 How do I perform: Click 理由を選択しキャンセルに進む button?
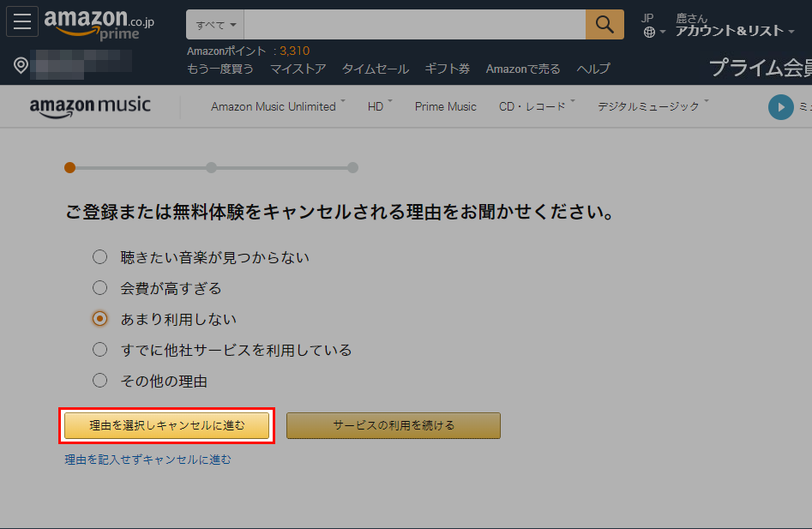tap(167, 425)
